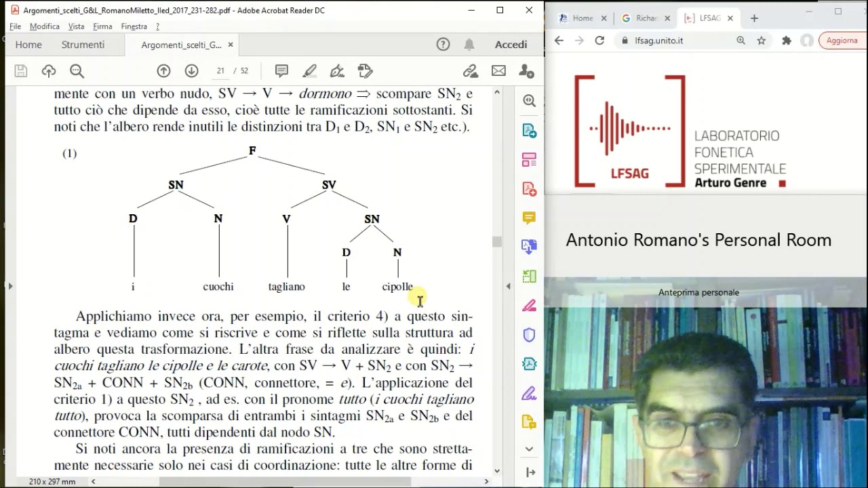Open the Acrobat help question mark

[443, 45]
